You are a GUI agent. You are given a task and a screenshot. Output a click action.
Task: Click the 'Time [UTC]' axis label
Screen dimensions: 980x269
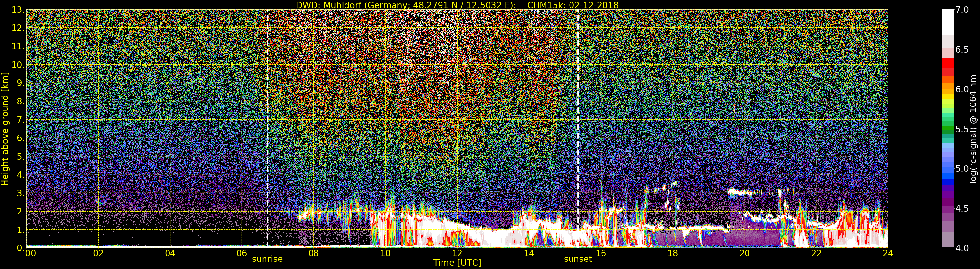click(x=457, y=263)
